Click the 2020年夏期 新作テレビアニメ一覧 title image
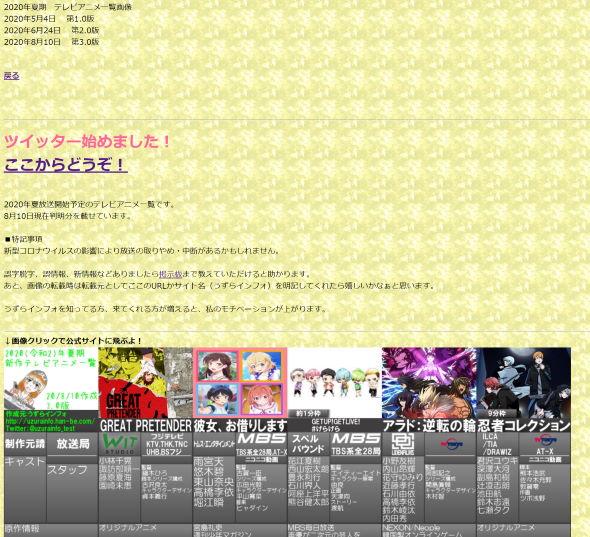The width and height of the screenshot is (590, 537). point(51,378)
